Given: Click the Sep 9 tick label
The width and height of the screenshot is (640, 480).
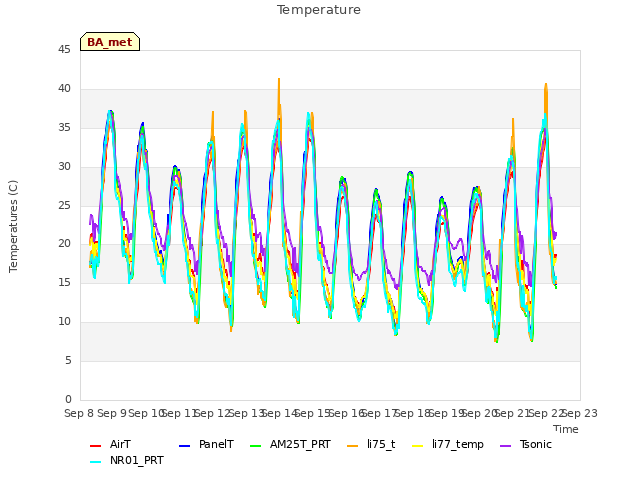Looking at the screenshot, I should click(x=111, y=413).
